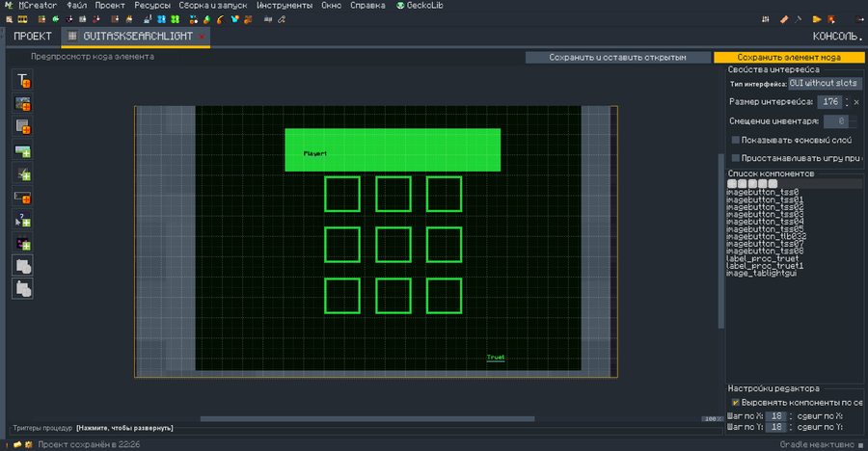Click the vertical editor scrollbar

click(720, 241)
